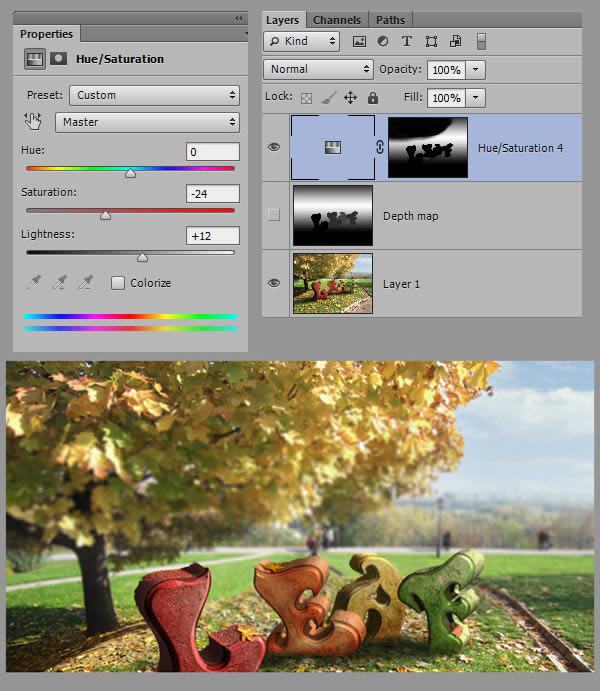Viewport: 600px width, 691px height.
Task: Hide the Hue/Saturation 4 layer
Action: click(x=274, y=147)
